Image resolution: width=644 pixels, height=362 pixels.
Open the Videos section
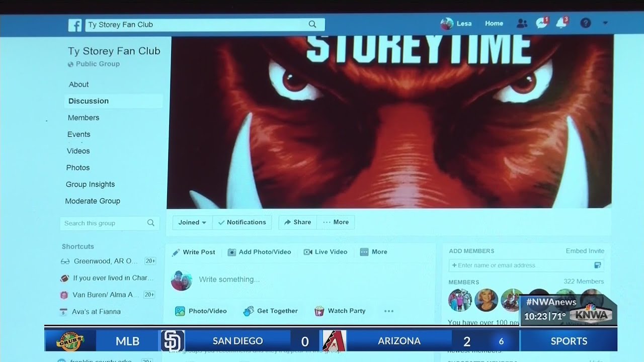point(78,151)
